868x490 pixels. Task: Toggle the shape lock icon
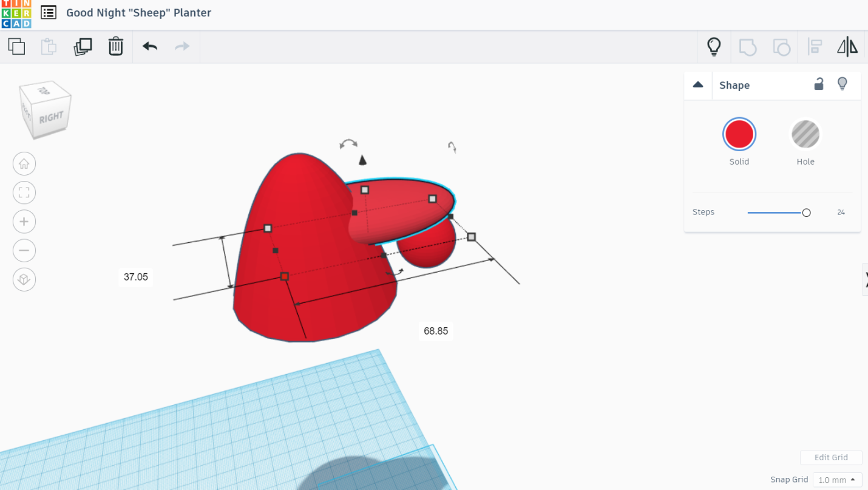click(x=819, y=84)
